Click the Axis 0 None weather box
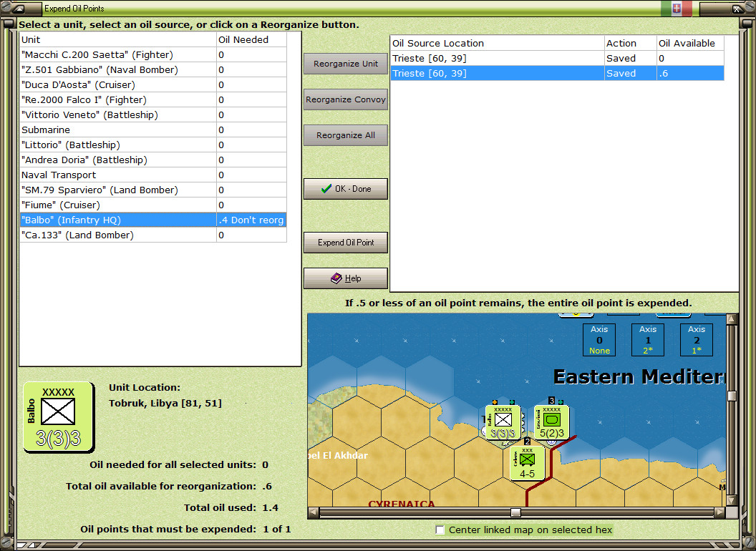The width and height of the screenshot is (756, 551). pos(599,340)
